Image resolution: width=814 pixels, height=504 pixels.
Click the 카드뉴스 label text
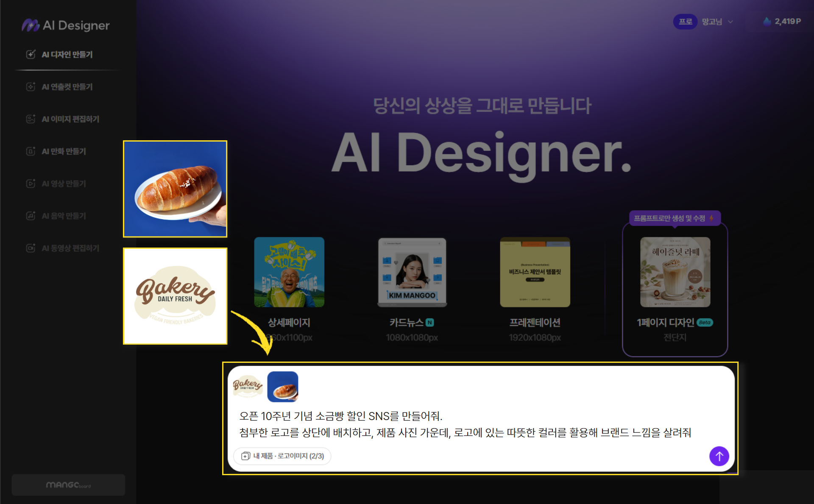pos(407,323)
